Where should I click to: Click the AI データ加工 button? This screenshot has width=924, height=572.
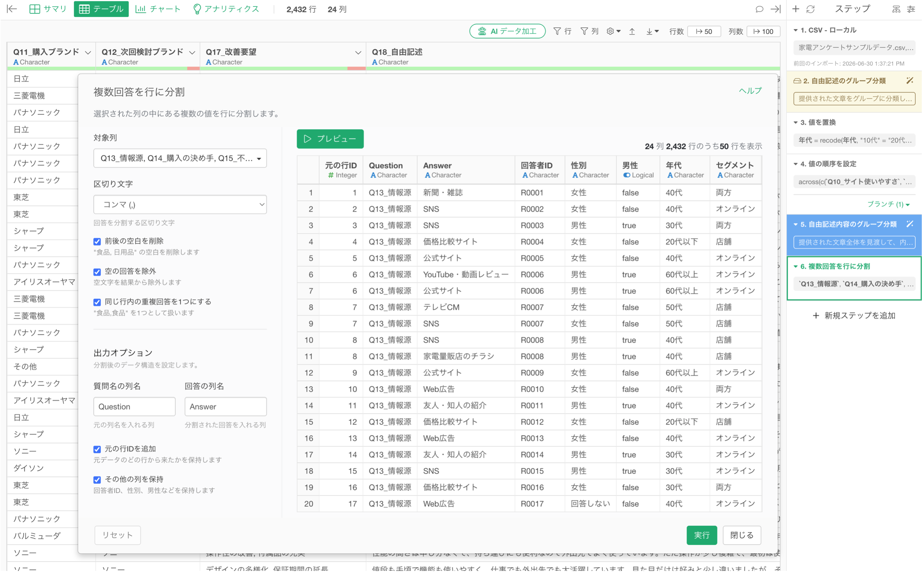pos(507,31)
